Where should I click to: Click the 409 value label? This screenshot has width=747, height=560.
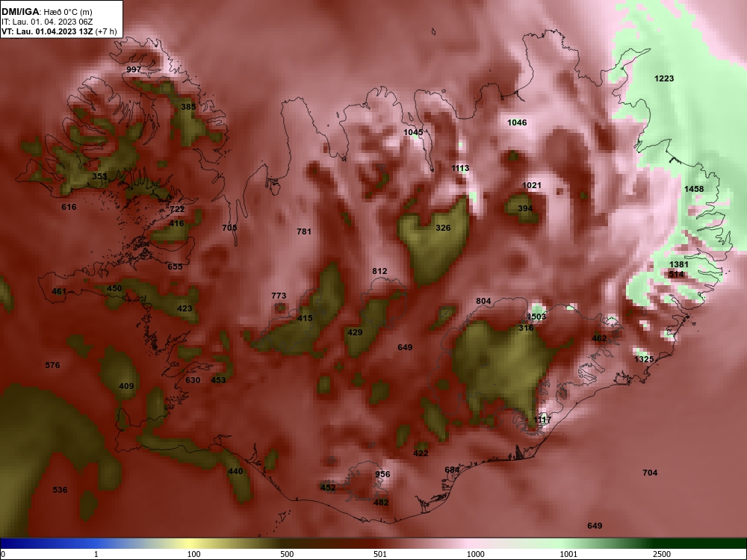coord(126,386)
